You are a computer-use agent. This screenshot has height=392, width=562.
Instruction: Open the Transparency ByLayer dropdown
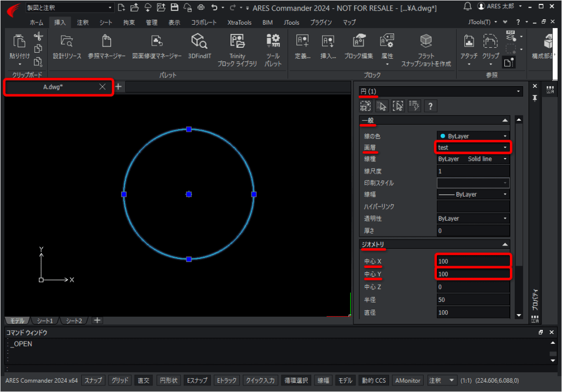473,219
